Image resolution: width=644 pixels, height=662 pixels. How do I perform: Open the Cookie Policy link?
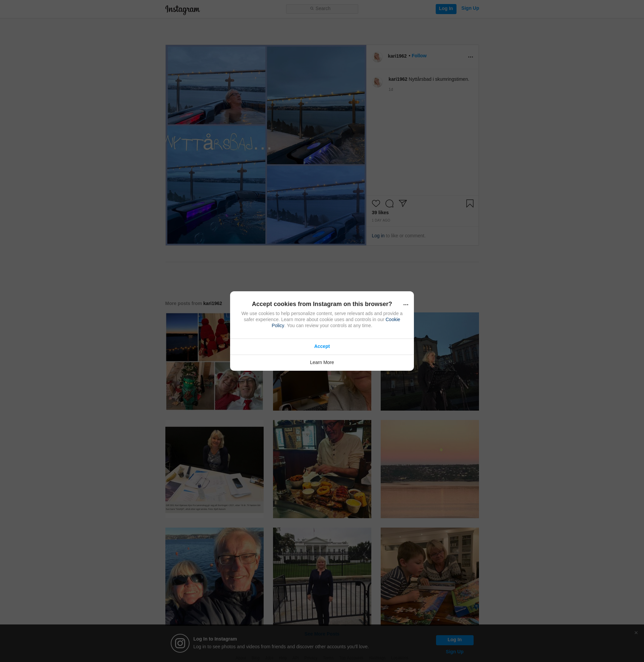[x=335, y=323]
